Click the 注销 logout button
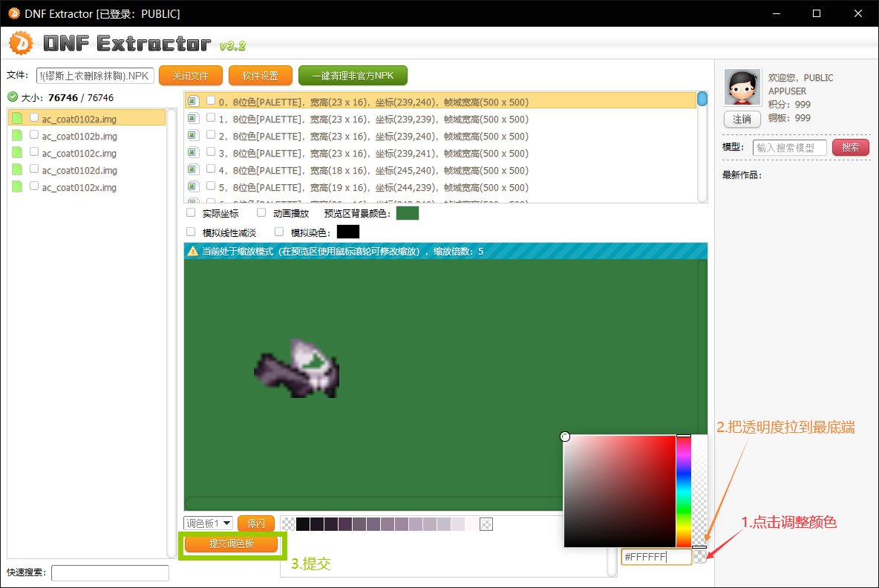879x588 pixels. 742,119
